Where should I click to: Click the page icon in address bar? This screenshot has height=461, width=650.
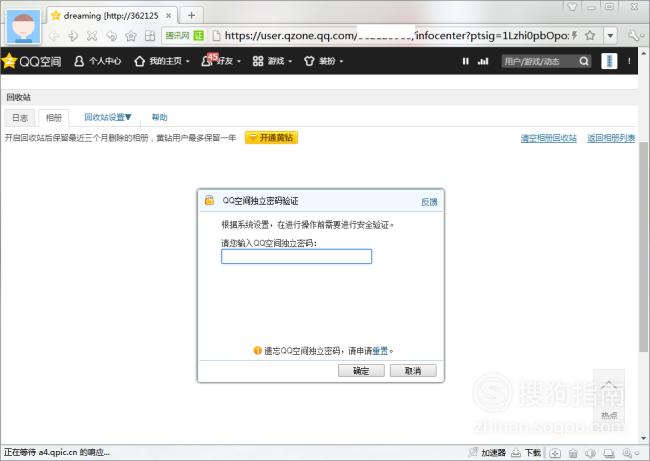click(x=216, y=36)
